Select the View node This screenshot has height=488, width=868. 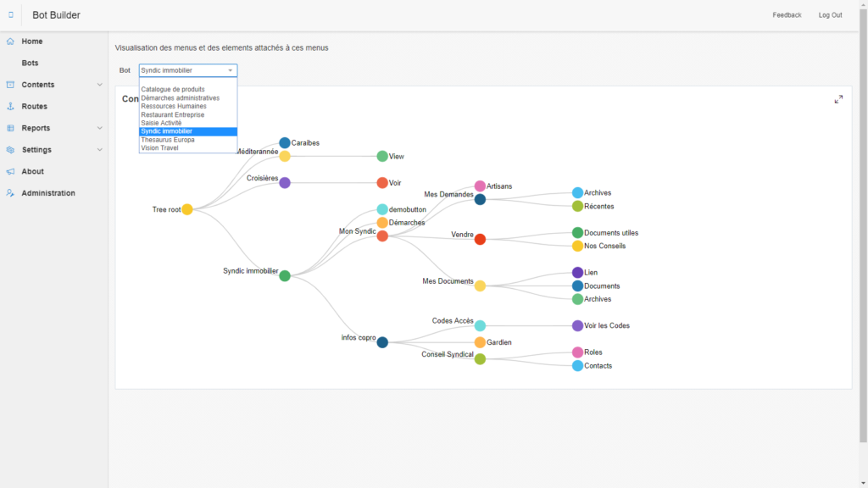click(382, 157)
